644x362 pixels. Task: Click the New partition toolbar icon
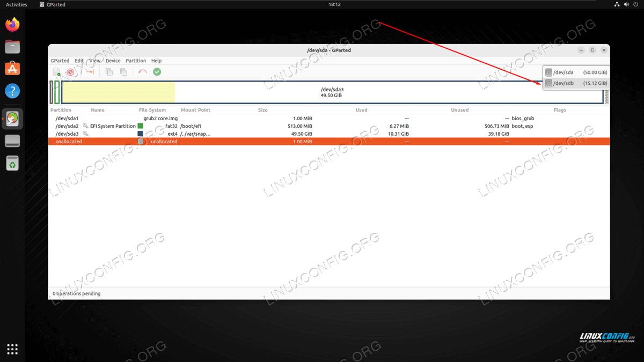pyautogui.click(x=56, y=72)
